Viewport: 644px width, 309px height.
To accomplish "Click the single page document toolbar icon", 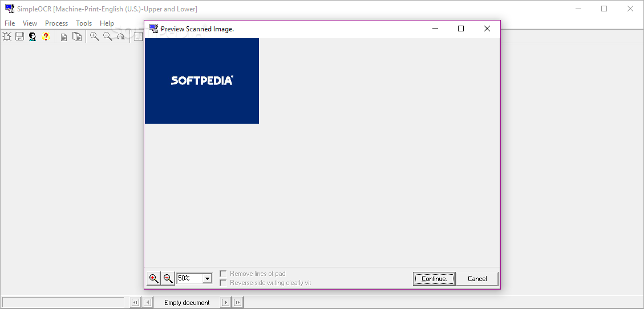I will [64, 37].
